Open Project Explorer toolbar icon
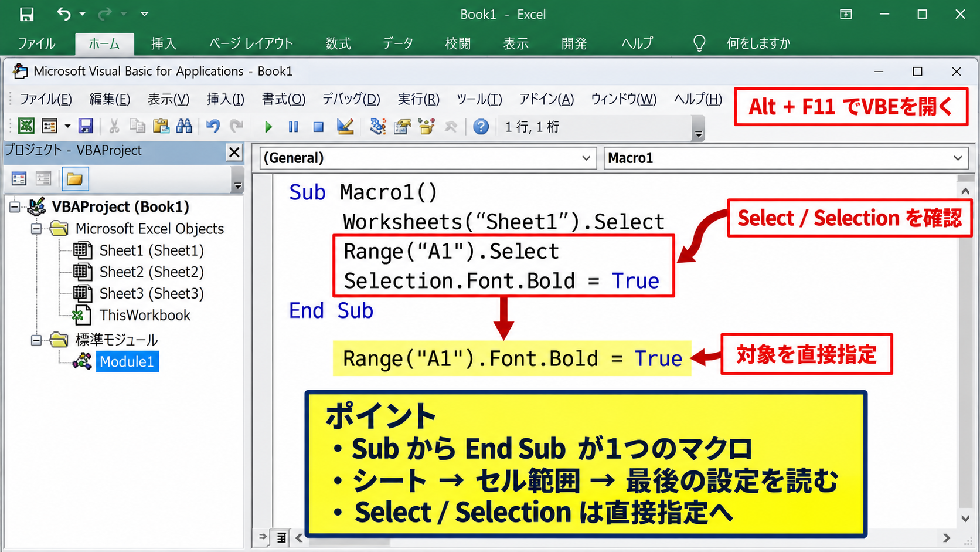 pyautogui.click(x=377, y=126)
